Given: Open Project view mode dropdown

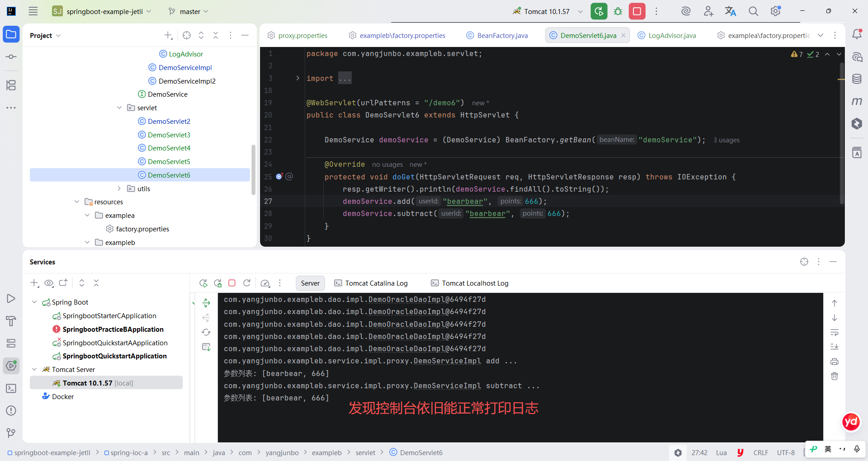Looking at the screenshot, I should pyautogui.click(x=45, y=35).
